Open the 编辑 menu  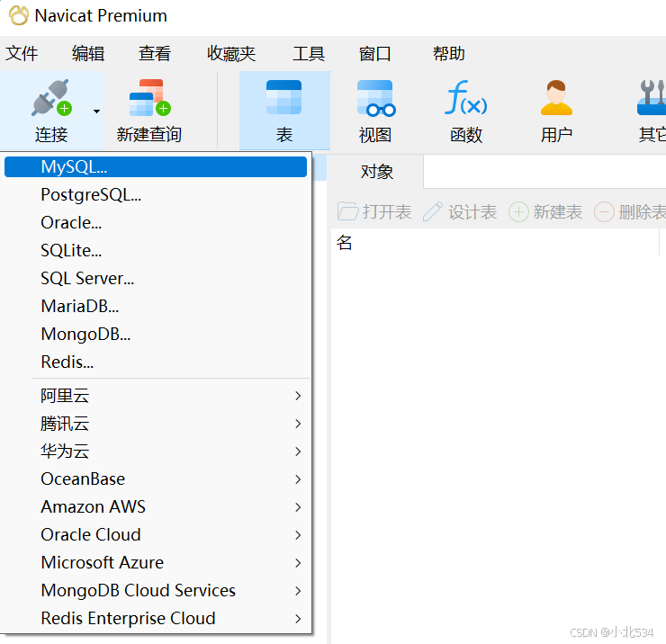click(88, 53)
